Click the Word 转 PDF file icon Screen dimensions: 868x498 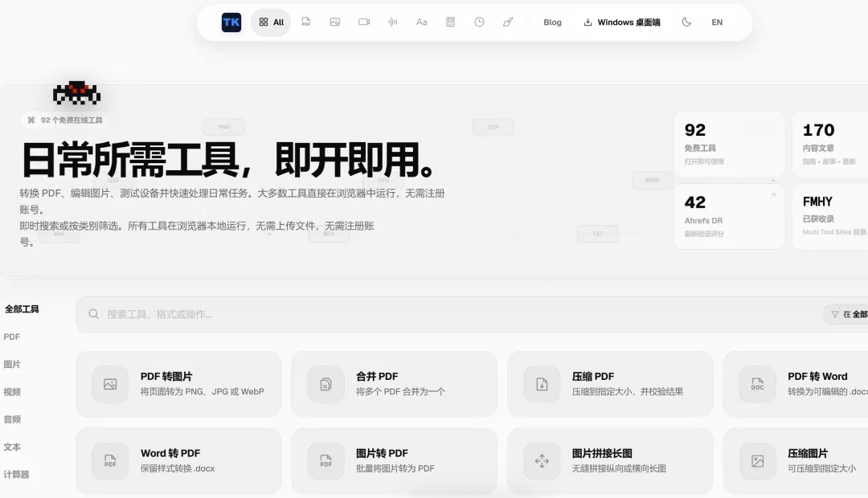(110, 461)
